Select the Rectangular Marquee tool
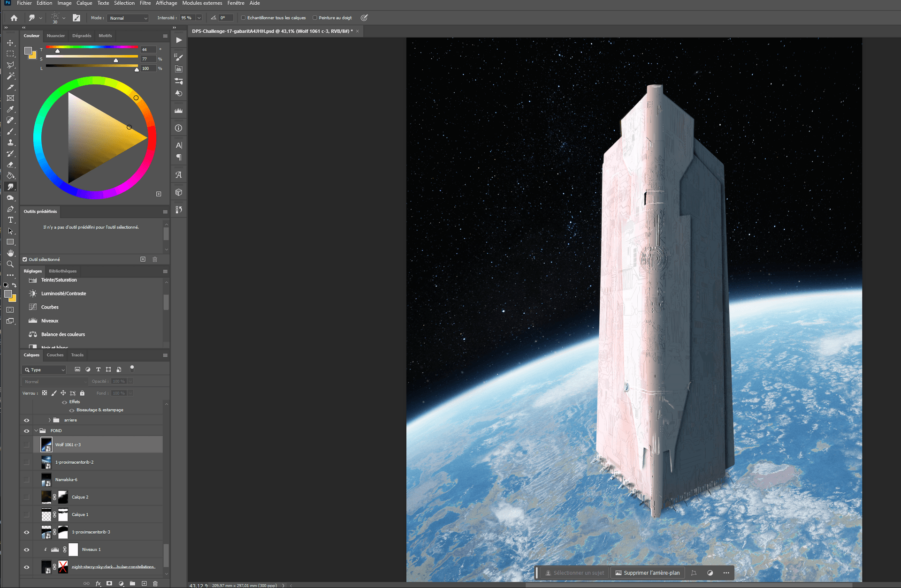The image size is (901, 588). click(x=10, y=54)
